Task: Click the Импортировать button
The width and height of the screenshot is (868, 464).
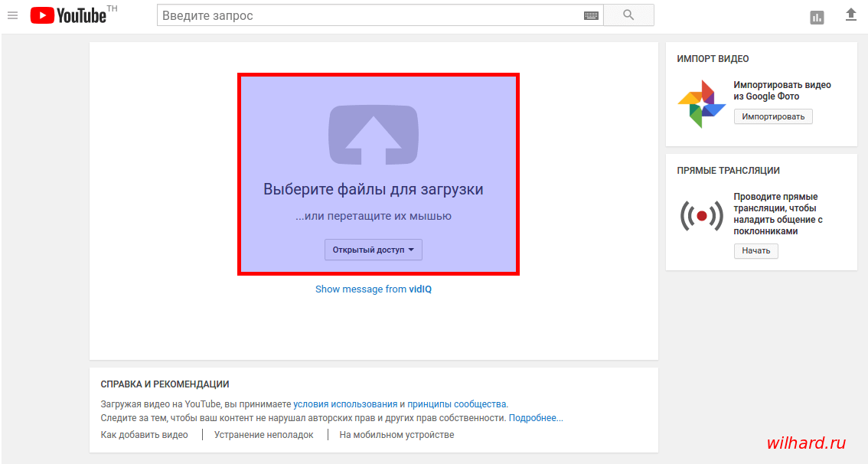Action: point(773,116)
